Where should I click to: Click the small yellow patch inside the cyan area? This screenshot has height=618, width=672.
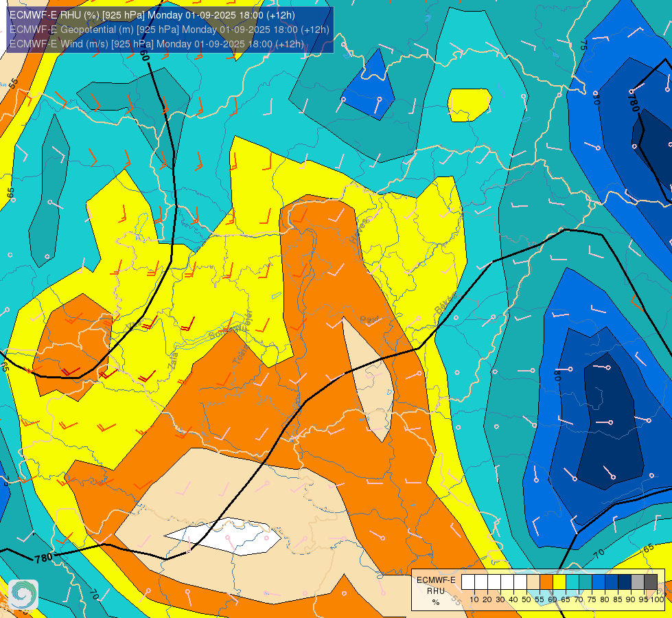[470, 105]
